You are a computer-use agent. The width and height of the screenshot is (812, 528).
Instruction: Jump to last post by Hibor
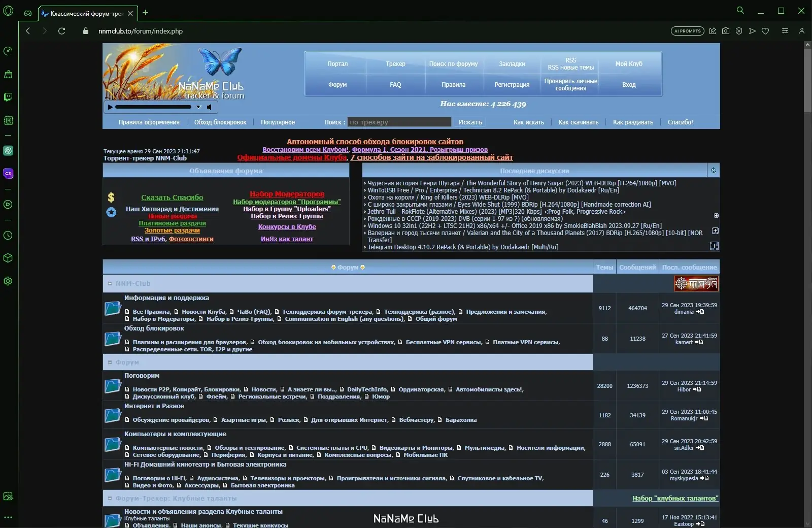[x=697, y=389]
